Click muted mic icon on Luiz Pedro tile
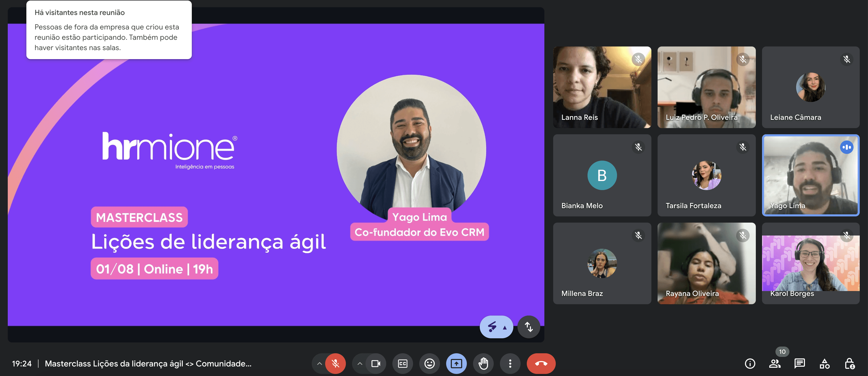This screenshot has width=868, height=376. coord(743,60)
